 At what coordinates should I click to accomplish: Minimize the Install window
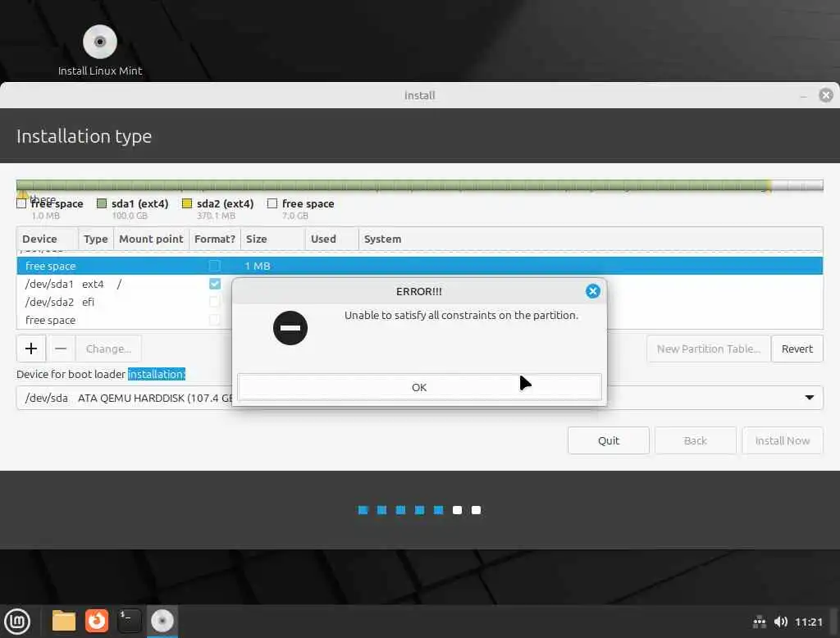[x=803, y=96]
